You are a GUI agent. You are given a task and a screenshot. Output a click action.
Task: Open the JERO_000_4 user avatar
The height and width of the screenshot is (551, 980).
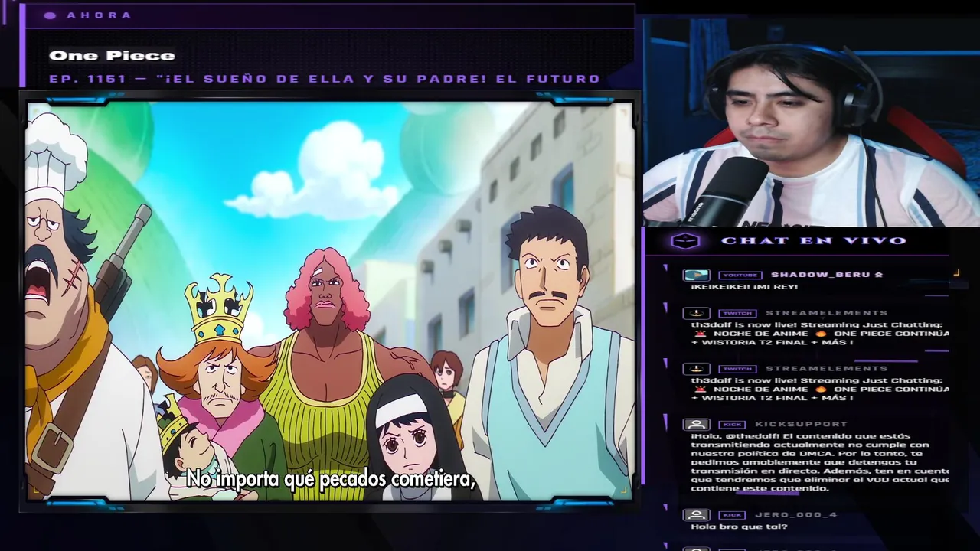coord(696,515)
